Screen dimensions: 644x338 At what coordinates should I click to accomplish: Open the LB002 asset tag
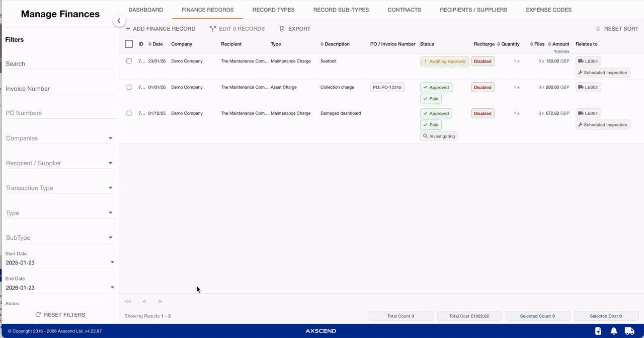tap(588, 88)
